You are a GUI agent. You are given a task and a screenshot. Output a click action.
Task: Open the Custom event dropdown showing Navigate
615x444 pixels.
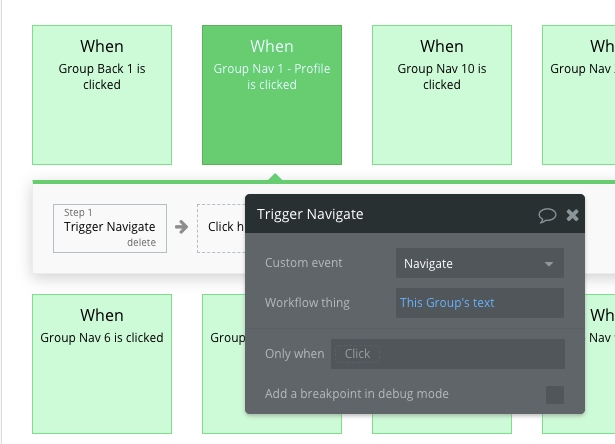pos(479,264)
